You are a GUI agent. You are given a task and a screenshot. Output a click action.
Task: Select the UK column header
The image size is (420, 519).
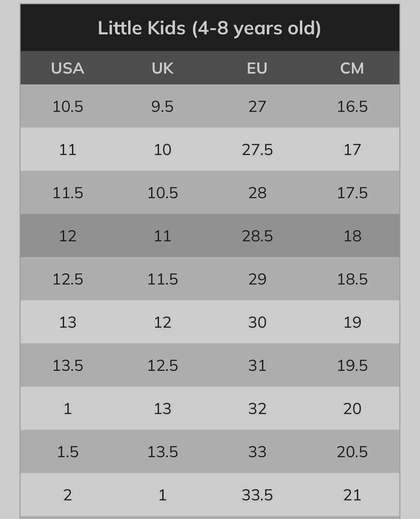click(163, 68)
